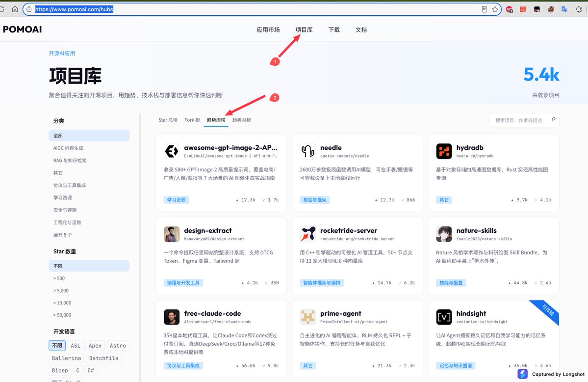The height and width of the screenshot is (382, 588).
Task: Click the nature-skills avatar
Action: tap(444, 234)
